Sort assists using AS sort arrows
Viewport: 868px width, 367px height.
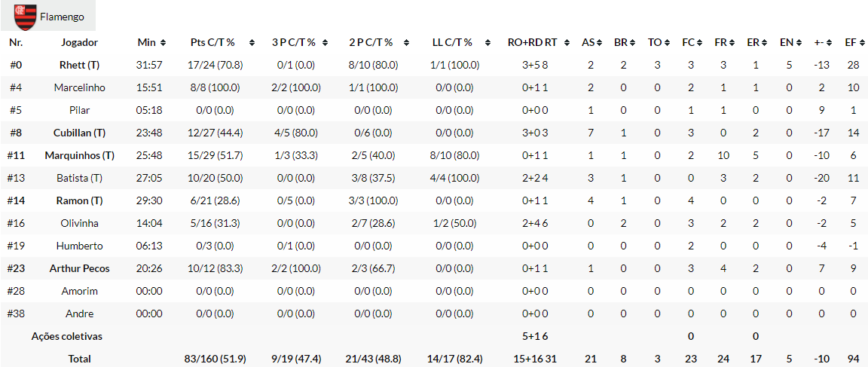click(x=599, y=43)
